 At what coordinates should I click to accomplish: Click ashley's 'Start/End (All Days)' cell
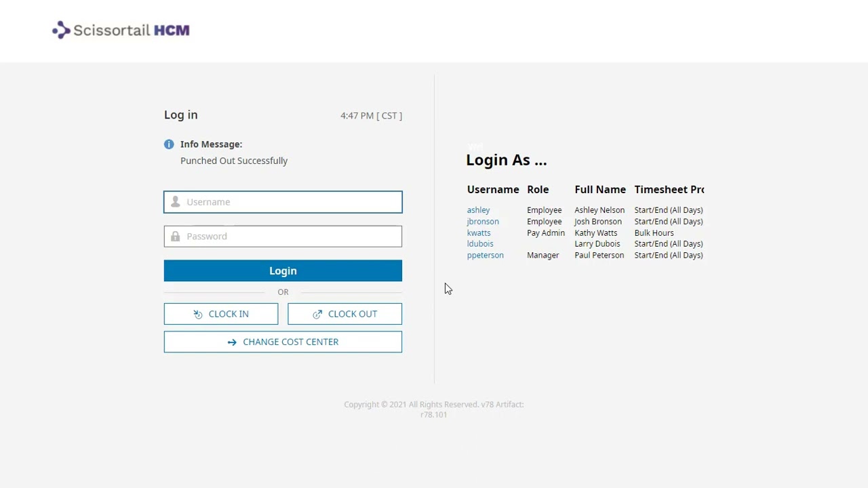tap(669, 210)
